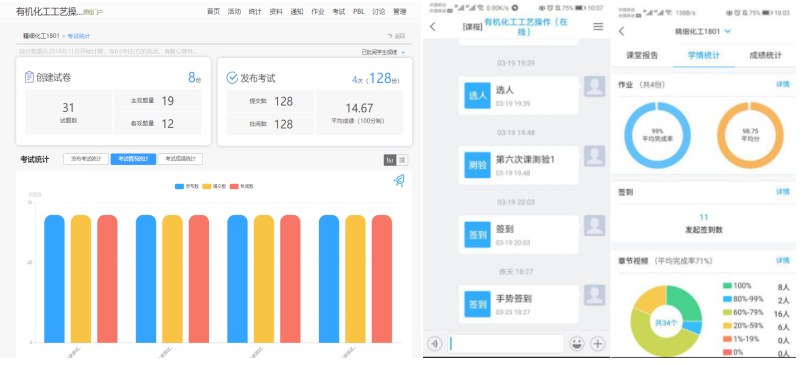The width and height of the screenshot is (806, 365).
Task: Click the 签到 tile of 手势签到 card
Action: (478, 304)
